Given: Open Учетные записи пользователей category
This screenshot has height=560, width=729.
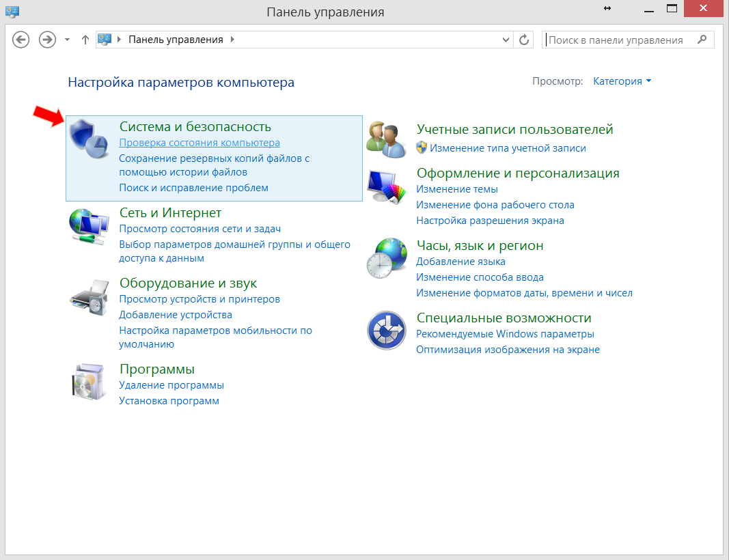Looking at the screenshot, I should [x=515, y=130].
